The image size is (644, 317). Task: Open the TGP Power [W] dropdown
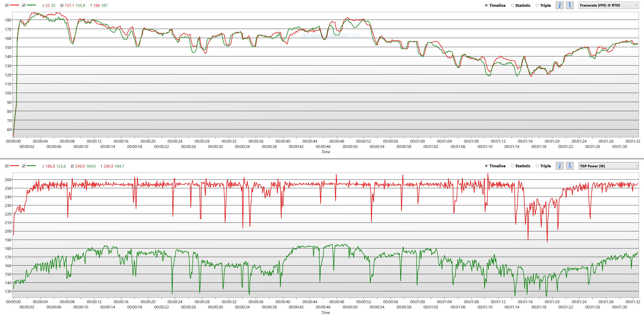[608, 166]
